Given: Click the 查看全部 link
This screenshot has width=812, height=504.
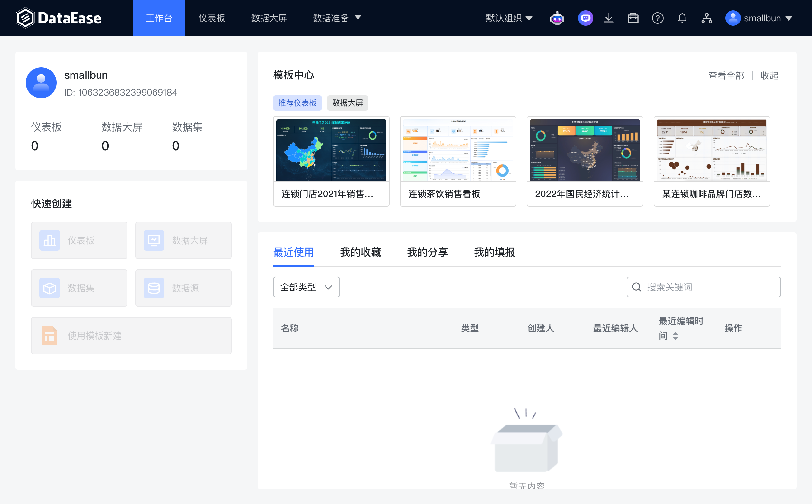Looking at the screenshot, I should tap(726, 76).
